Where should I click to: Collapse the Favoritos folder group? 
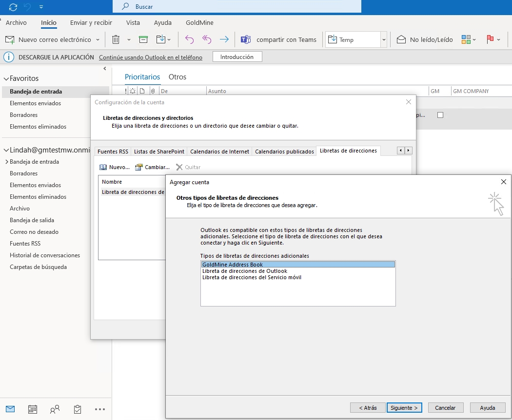click(6, 78)
